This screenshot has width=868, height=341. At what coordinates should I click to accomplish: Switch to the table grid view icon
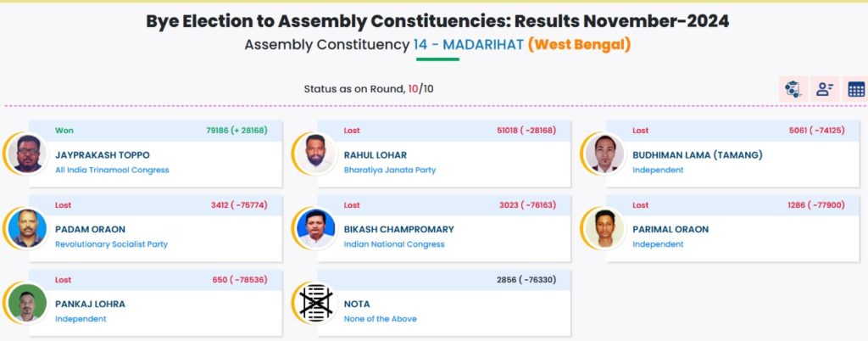[x=856, y=89]
